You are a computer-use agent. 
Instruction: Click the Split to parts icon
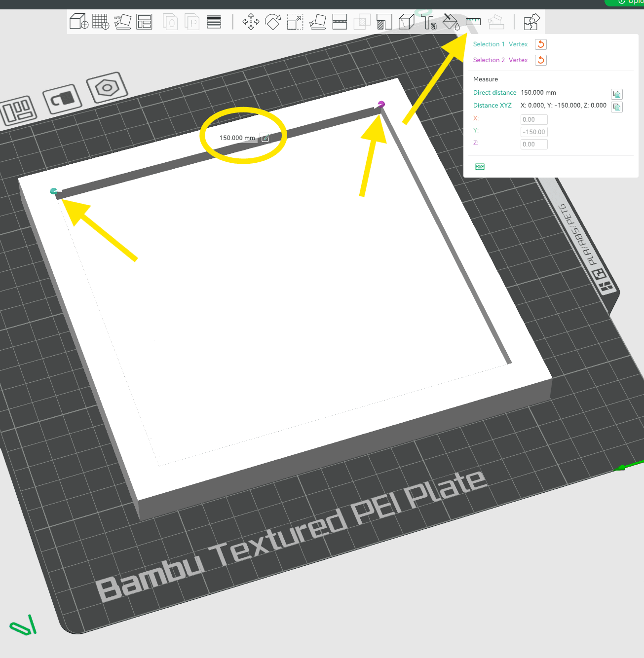tap(192, 22)
